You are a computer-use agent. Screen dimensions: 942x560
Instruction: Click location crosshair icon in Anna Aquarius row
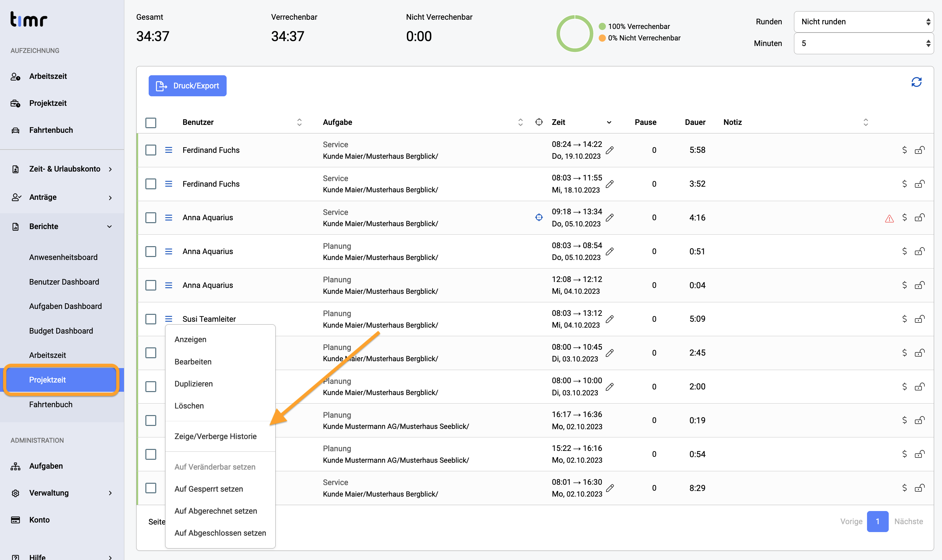[x=539, y=217]
